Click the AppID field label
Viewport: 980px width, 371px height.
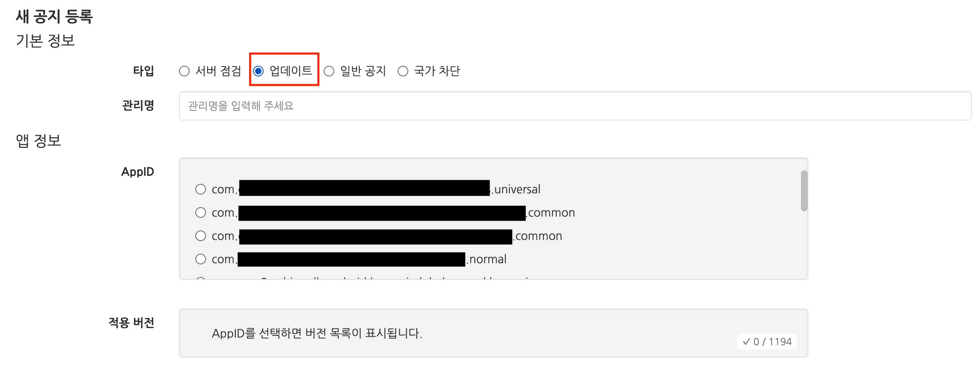click(x=137, y=172)
